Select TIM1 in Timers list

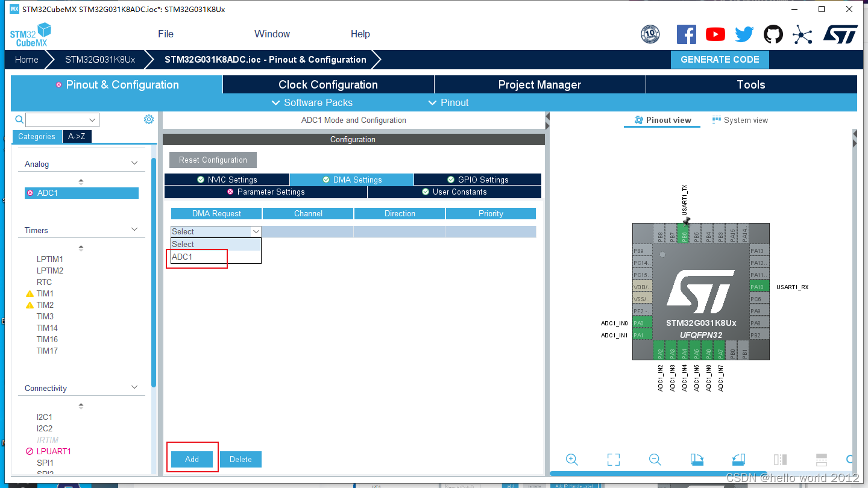[45, 293]
